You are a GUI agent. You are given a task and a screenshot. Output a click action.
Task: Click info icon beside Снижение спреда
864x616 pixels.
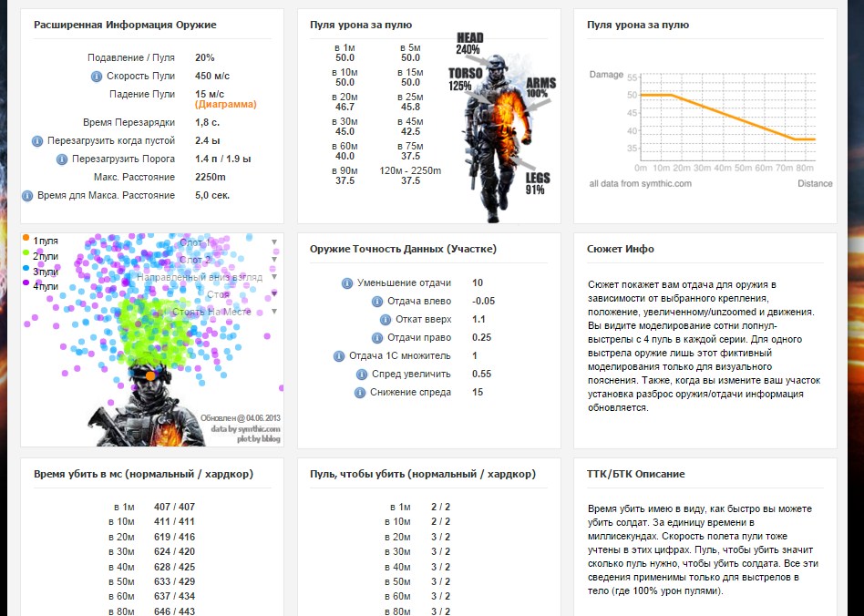pyautogui.click(x=359, y=393)
